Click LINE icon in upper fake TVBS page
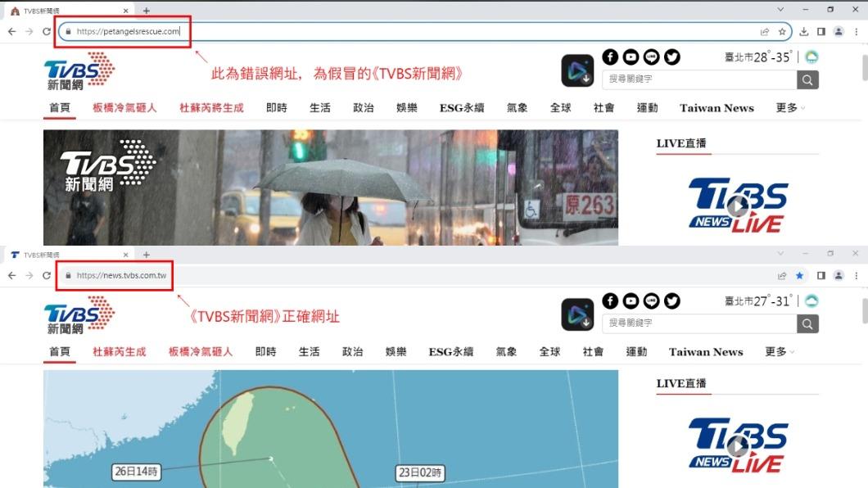 coord(651,57)
